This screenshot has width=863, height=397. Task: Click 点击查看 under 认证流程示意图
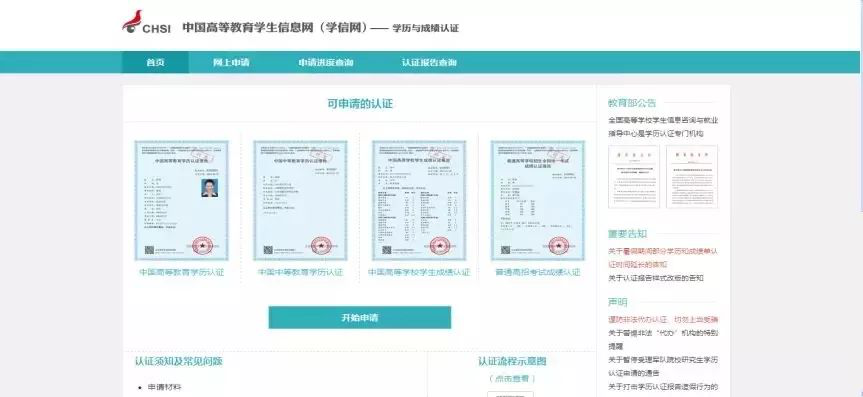(512, 379)
